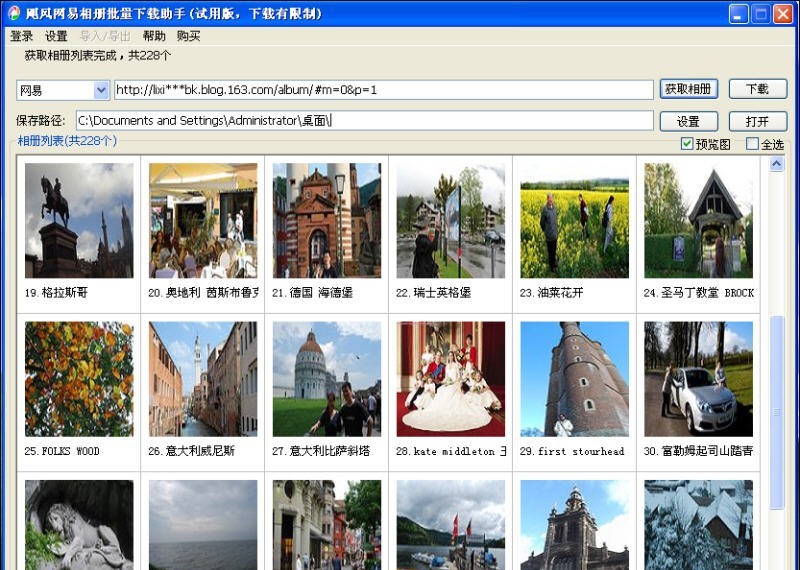800x570 pixels.
Task: Select album thumbnail 21. 德国 海德堡
Action: point(327,220)
